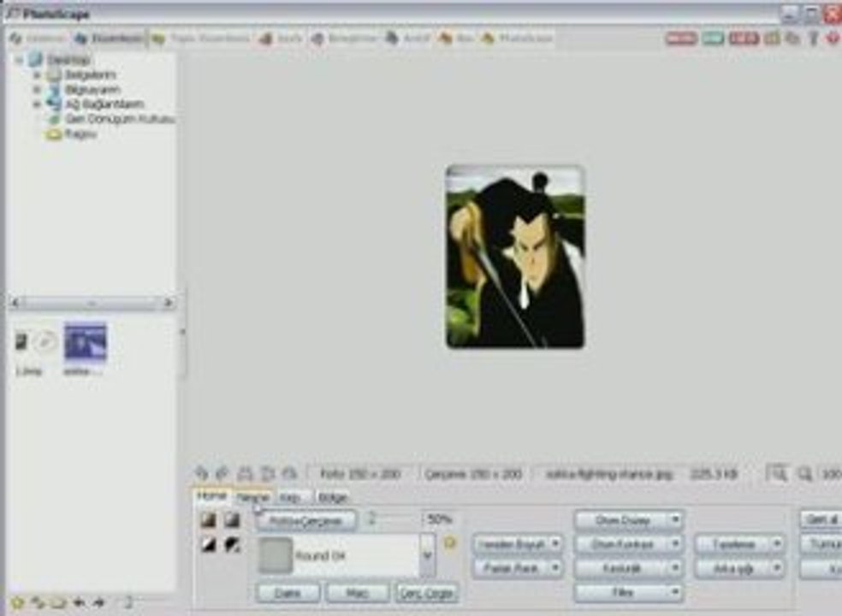Expand the Ağ Bağlantılarım tree node

(x=37, y=104)
